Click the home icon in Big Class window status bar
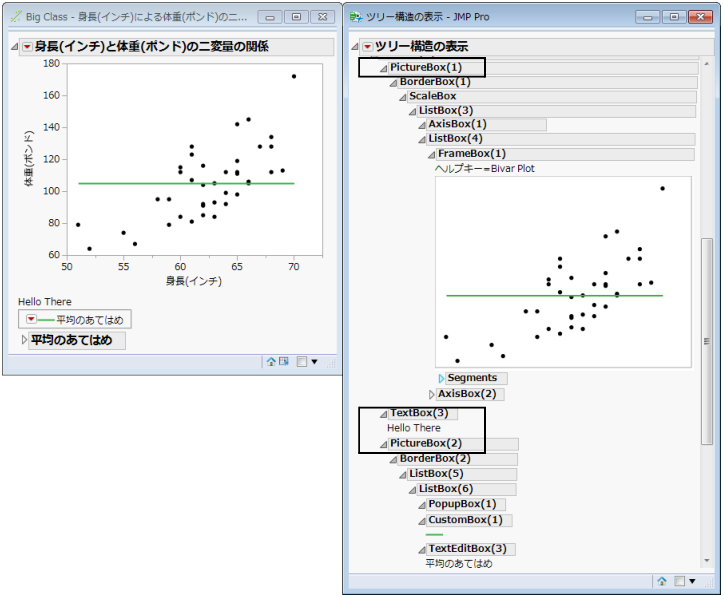This screenshot has width=723, height=597. pos(271,362)
